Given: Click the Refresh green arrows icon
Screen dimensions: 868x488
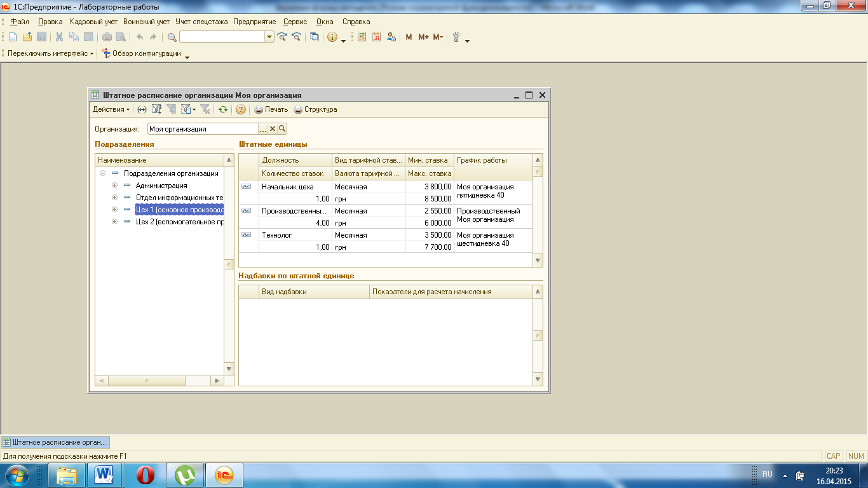Looking at the screenshot, I should 222,109.
